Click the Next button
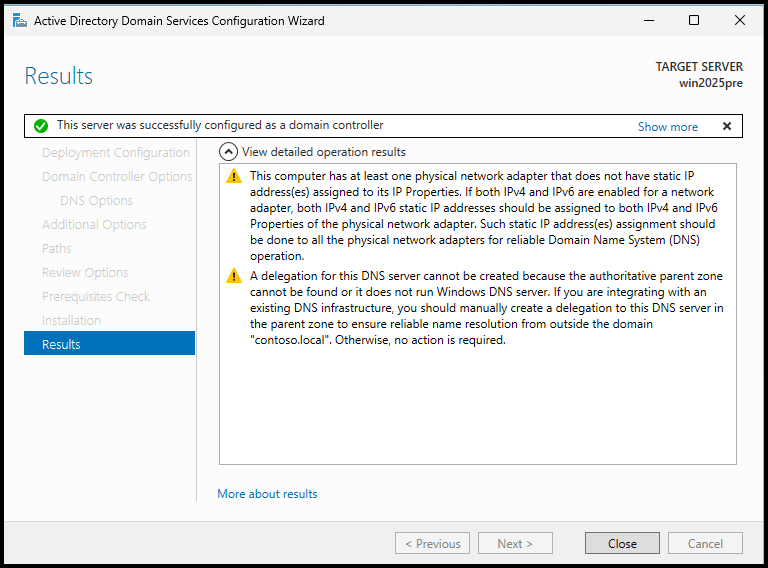Viewport: 768px width, 568px height. point(515,544)
